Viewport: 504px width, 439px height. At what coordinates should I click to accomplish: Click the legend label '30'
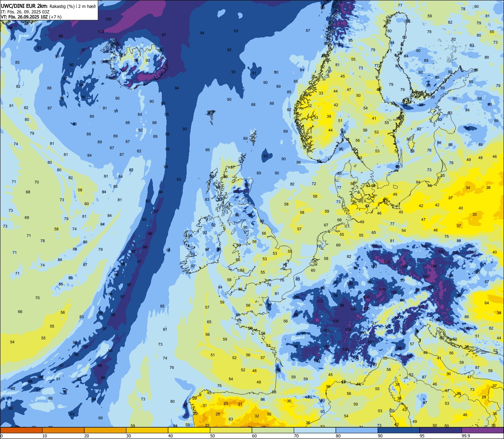pos(128,436)
